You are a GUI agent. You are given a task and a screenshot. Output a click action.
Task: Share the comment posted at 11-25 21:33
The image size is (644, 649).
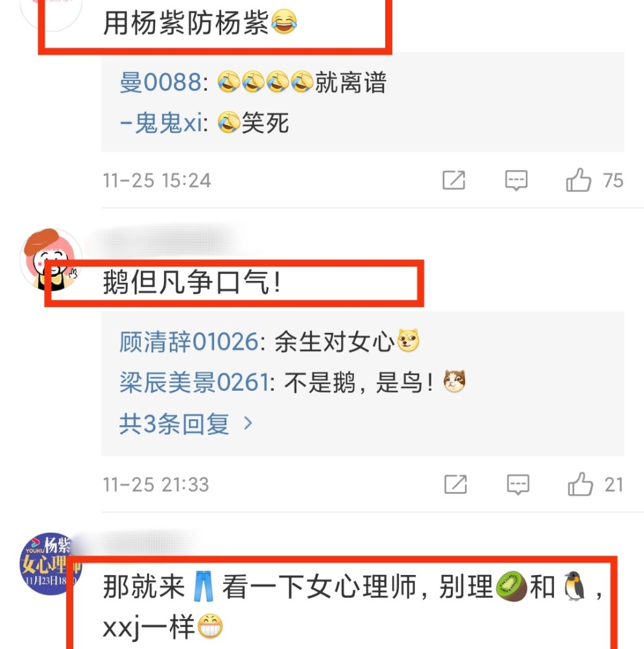[455, 484]
